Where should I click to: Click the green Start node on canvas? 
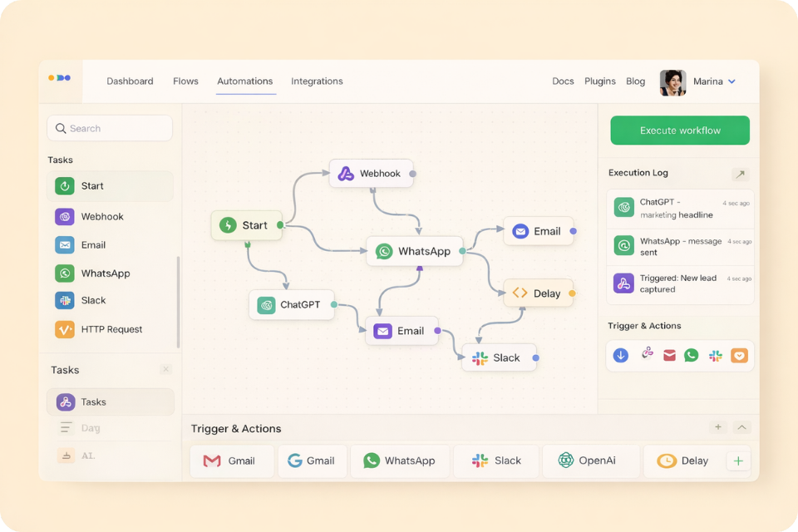coord(246,225)
